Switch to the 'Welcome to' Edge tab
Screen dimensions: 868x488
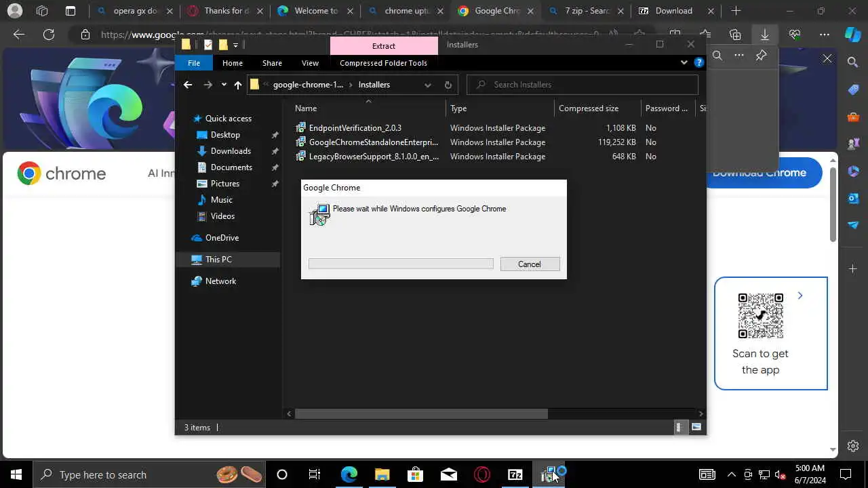click(315, 11)
